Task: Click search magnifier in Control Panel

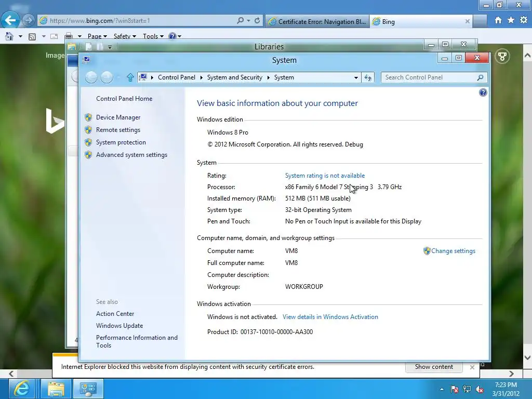Action: pos(480,78)
